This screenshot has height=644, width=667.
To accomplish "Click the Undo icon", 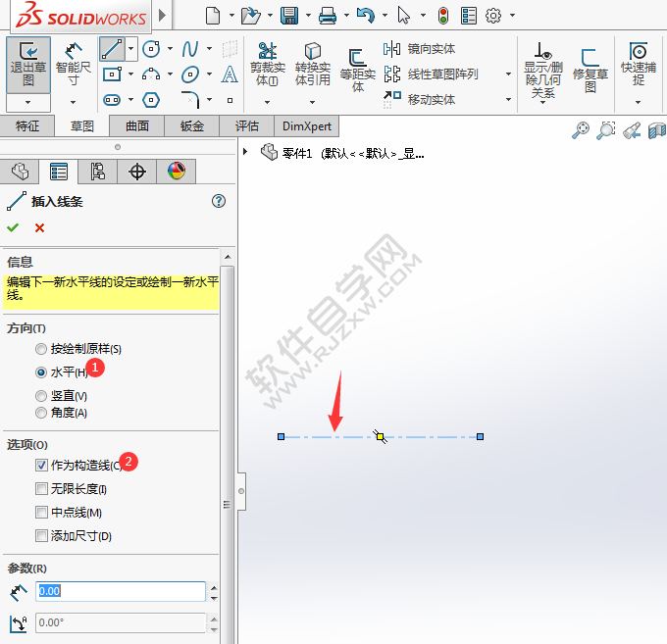I will [366, 16].
